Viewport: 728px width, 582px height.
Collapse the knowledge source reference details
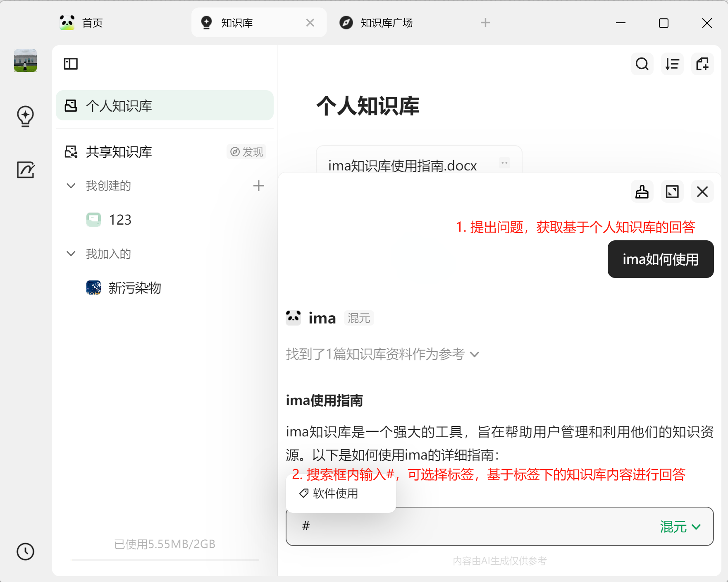[475, 354]
